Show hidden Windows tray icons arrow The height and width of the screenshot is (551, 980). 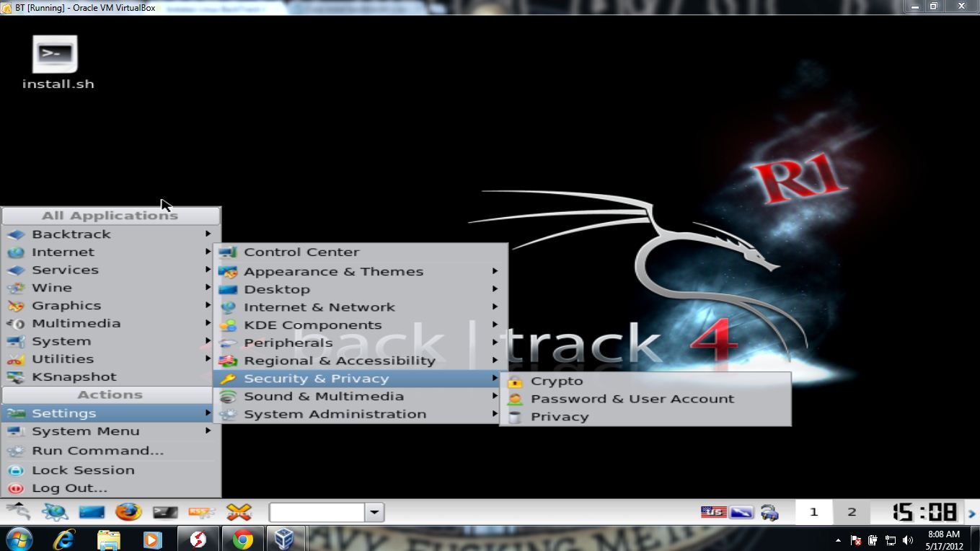(838, 540)
